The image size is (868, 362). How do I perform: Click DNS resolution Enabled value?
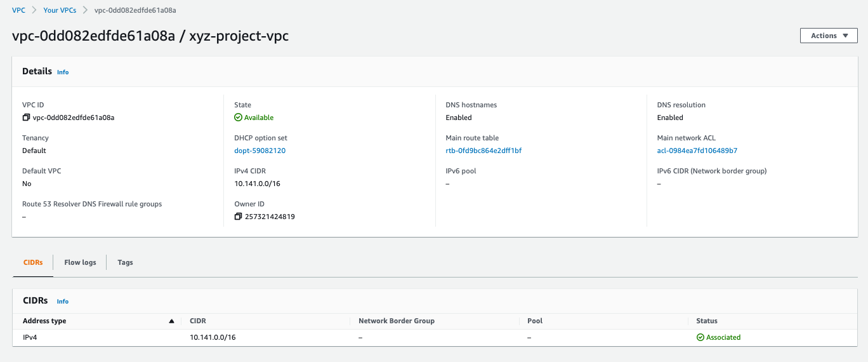click(x=670, y=117)
